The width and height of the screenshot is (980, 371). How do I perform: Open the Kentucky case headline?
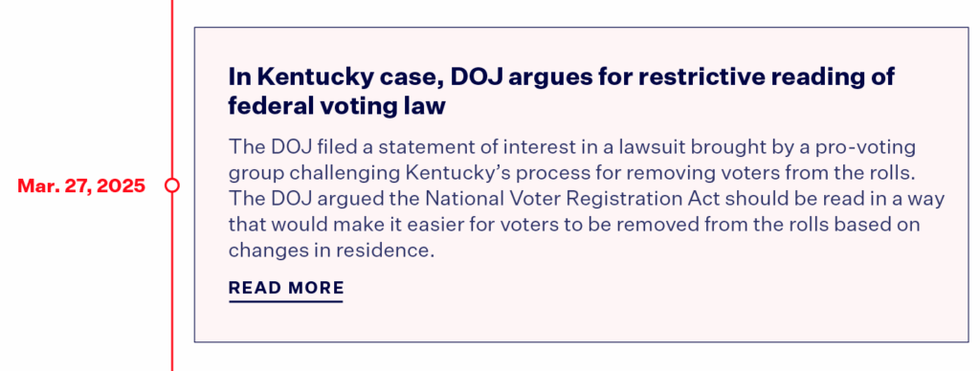561,91
